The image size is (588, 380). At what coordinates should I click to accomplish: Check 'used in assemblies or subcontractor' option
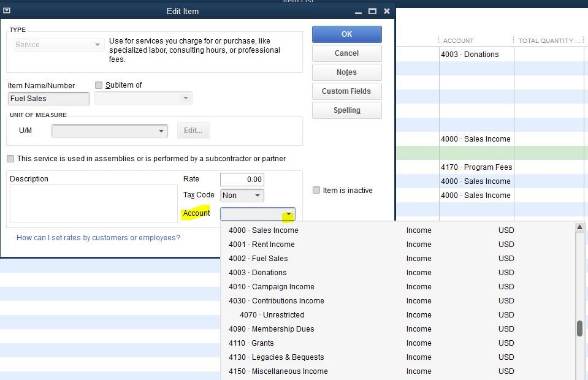pyautogui.click(x=10, y=159)
